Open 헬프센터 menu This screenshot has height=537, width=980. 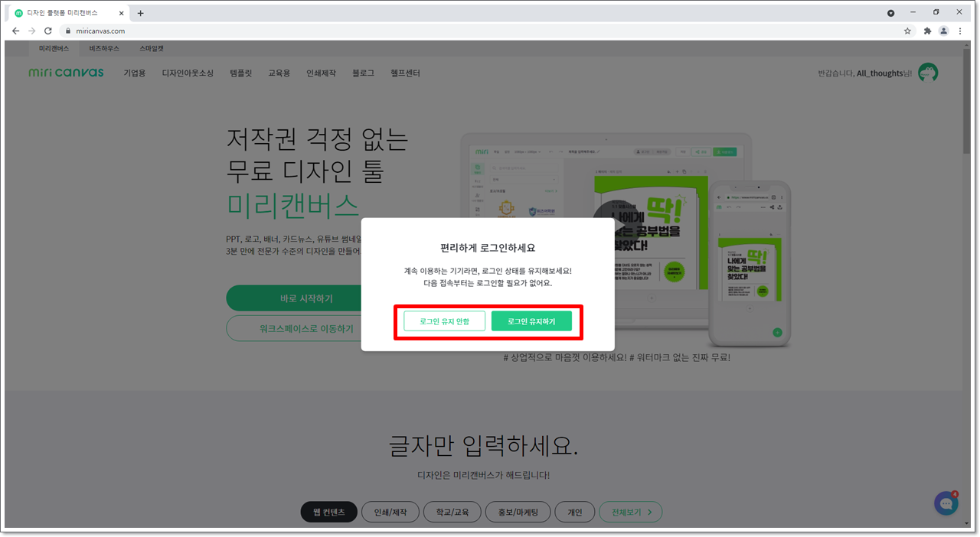pyautogui.click(x=405, y=73)
